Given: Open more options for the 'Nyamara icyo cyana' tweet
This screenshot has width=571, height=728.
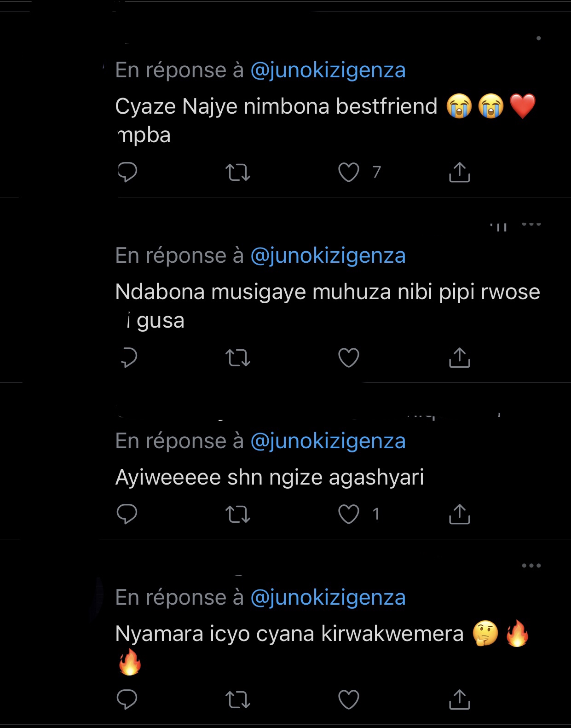Looking at the screenshot, I should 531,566.
